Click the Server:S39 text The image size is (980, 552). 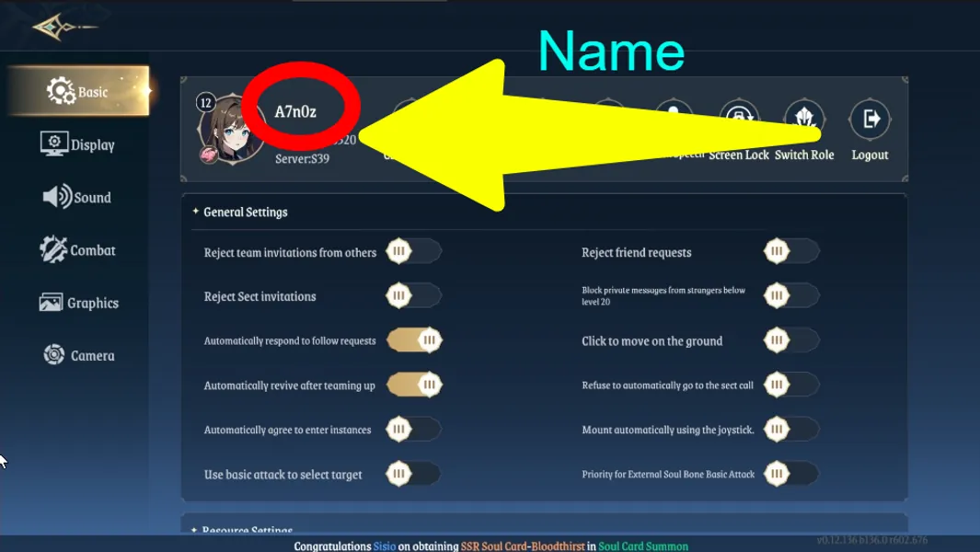[302, 159]
